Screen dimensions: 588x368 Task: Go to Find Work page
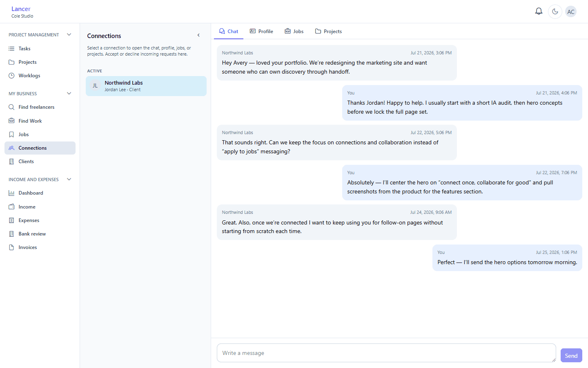pyautogui.click(x=40, y=121)
